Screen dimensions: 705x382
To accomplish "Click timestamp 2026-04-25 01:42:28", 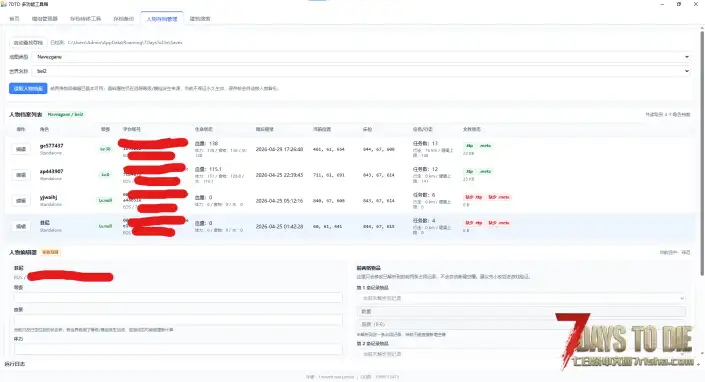I will coord(279,227).
